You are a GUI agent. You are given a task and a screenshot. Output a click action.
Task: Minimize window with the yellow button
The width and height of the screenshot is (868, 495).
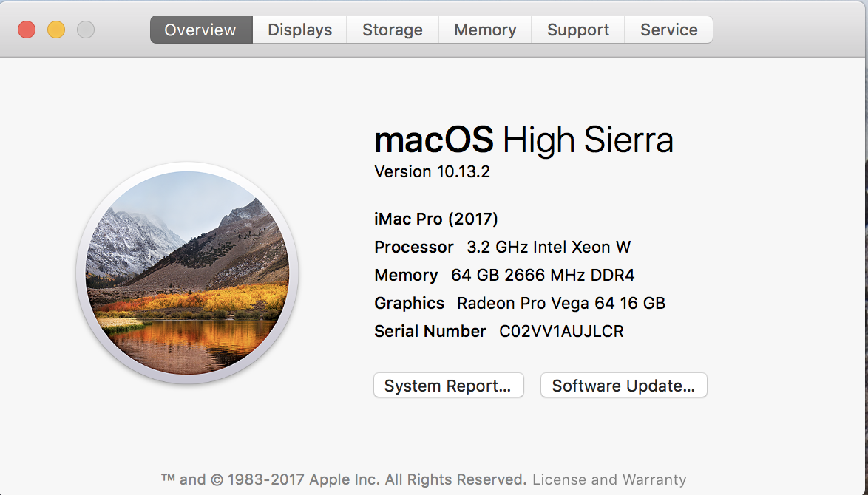click(x=56, y=30)
